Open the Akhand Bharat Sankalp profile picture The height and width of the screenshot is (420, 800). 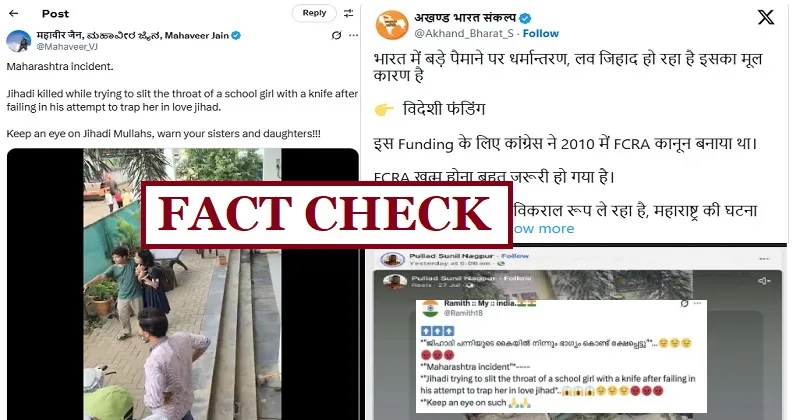point(392,24)
